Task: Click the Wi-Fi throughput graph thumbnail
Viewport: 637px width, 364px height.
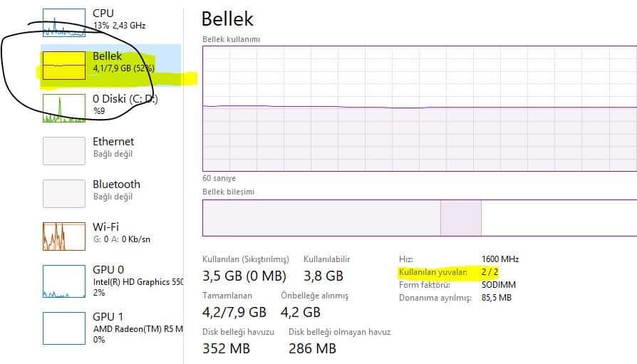Action: click(63, 236)
